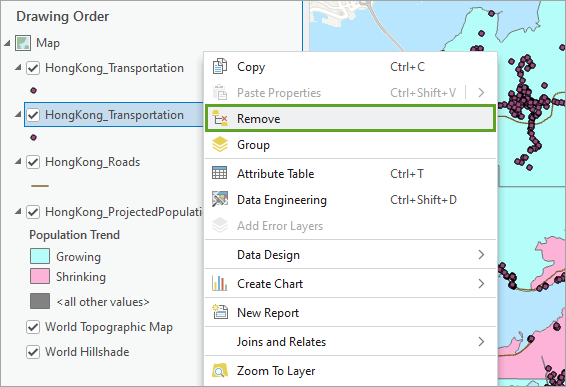Toggle HongKong_Roads layer visibility
The image size is (566, 387).
(x=33, y=162)
